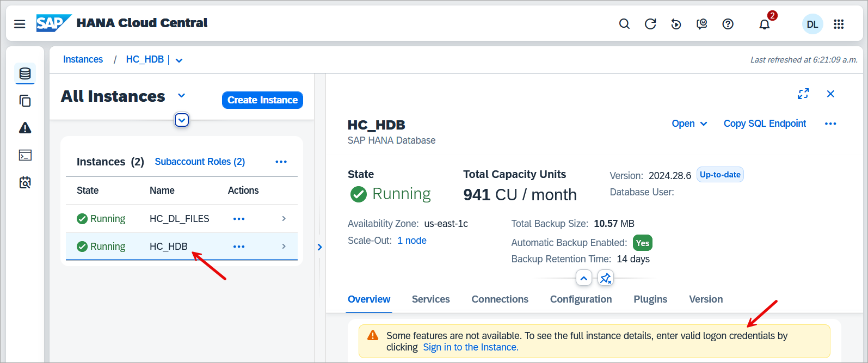The height and width of the screenshot is (363, 868).
Task: Click the version number 2024.28.6
Action: pyautogui.click(x=670, y=176)
